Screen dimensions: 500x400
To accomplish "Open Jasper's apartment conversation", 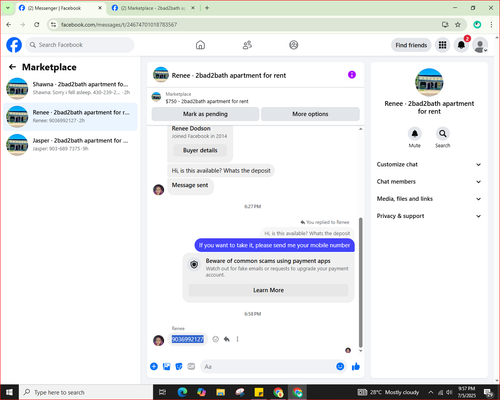I will (x=70, y=145).
